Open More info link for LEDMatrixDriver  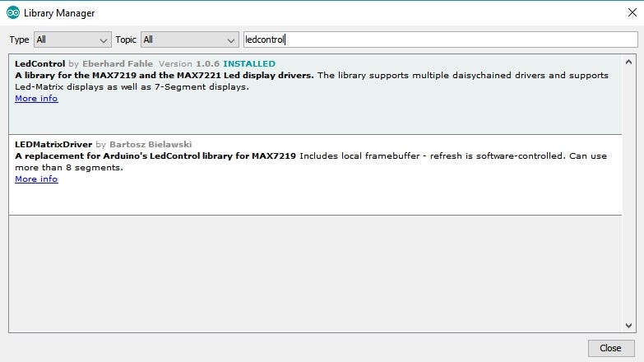point(36,179)
